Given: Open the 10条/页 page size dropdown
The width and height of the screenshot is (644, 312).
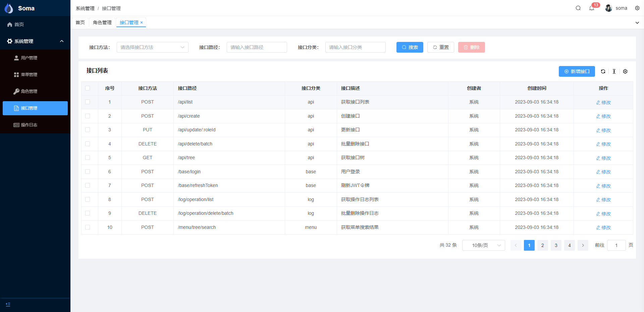Looking at the screenshot, I should [483, 245].
